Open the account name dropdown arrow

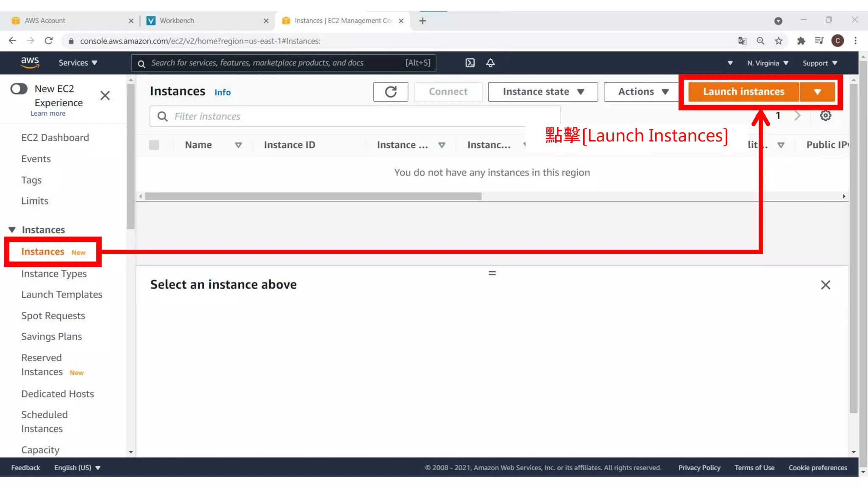730,63
